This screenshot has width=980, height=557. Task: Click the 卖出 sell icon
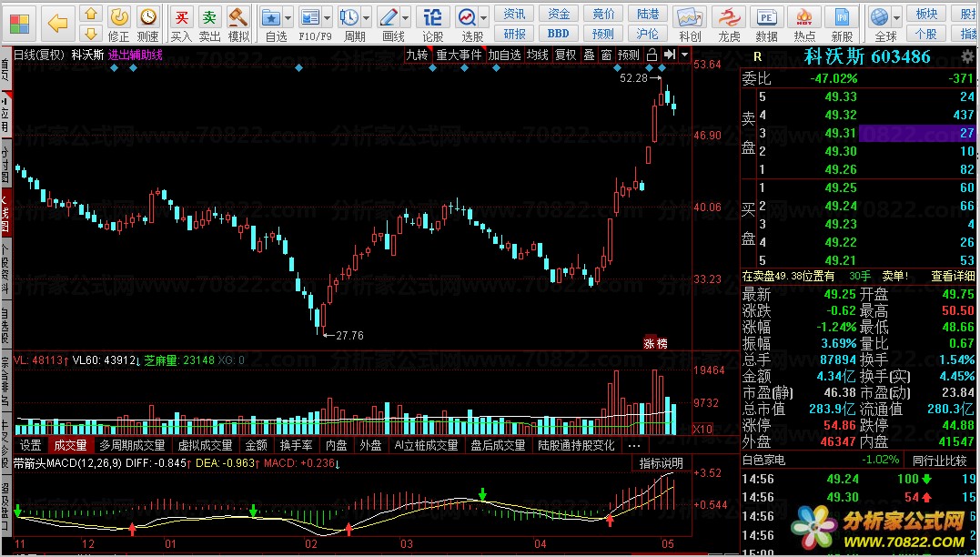tap(209, 17)
